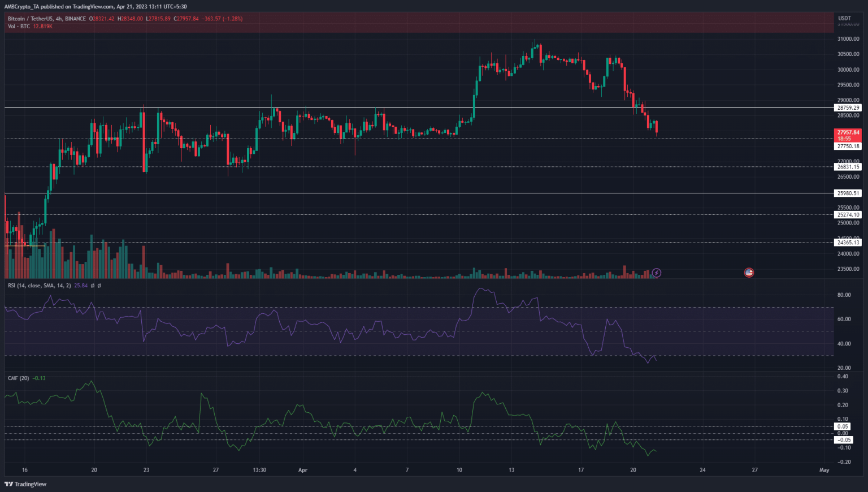Click the TradingView logo at bottom left
Viewport: 868px width, 492px height.
point(25,484)
